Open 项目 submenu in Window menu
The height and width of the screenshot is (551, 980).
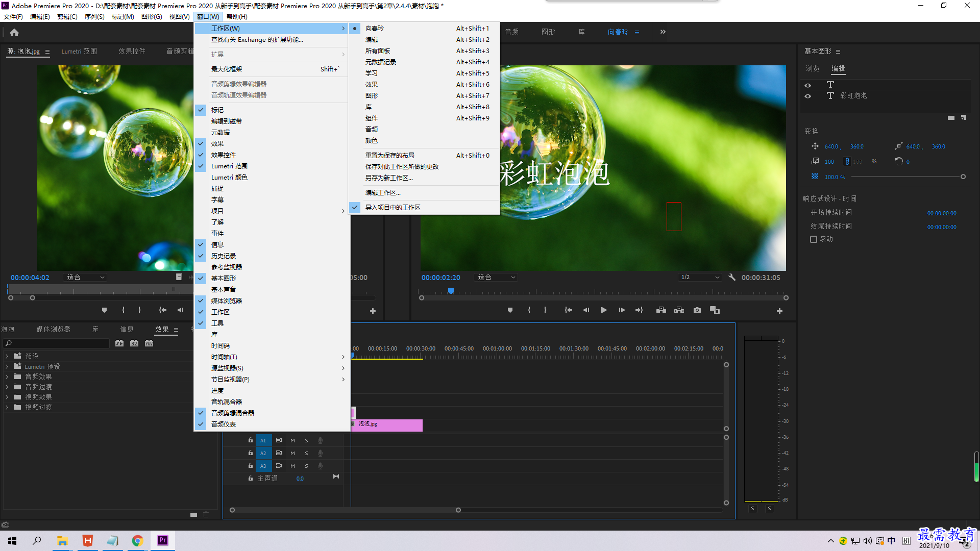[271, 211]
